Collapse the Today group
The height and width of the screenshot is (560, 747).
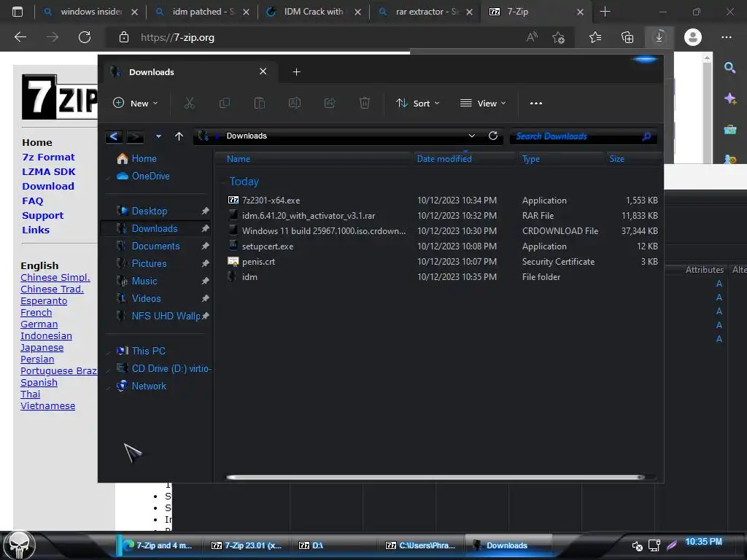222,182
